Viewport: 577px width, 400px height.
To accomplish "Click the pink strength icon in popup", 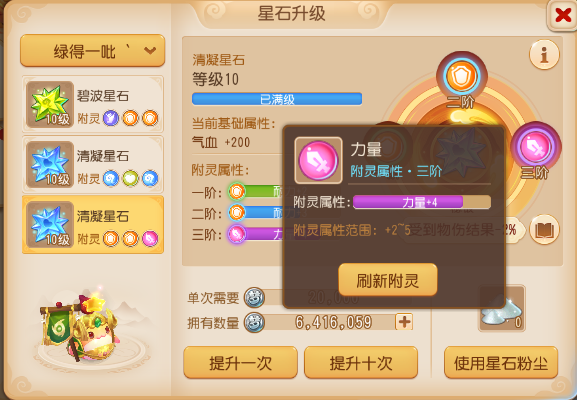I will [x=318, y=160].
